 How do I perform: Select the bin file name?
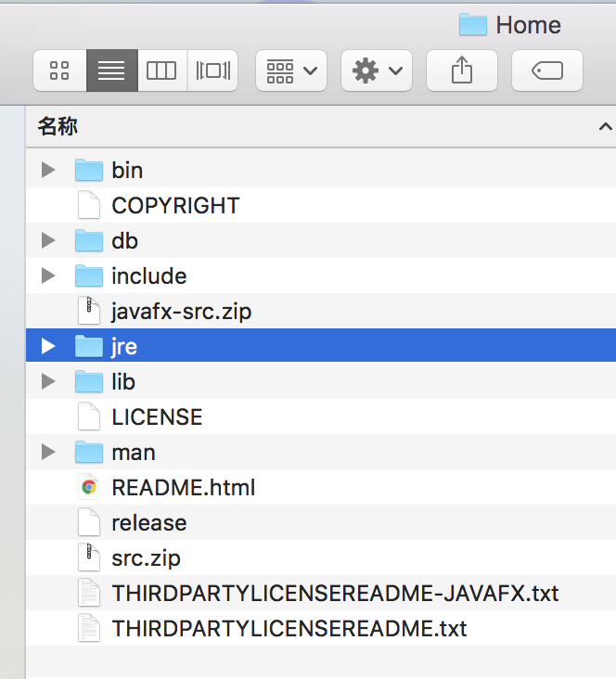pyautogui.click(x=127, y=170)
